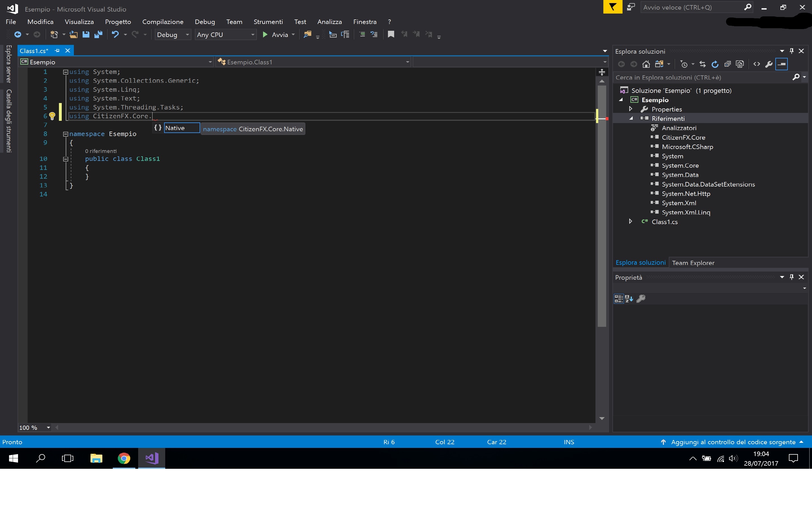Click Collapse All in Solution Explorer
This screenshot has width=812, height=508.
[x=727, y=64]
